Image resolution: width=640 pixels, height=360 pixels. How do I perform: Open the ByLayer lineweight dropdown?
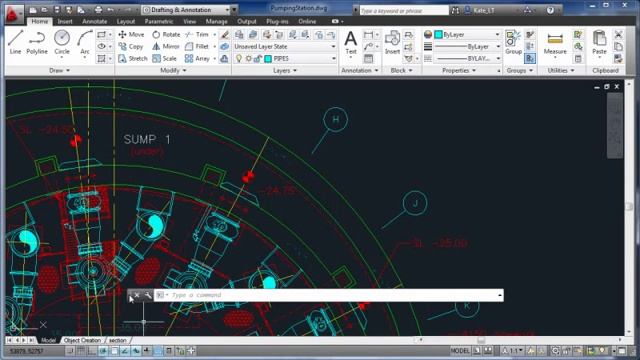point(467,47)
